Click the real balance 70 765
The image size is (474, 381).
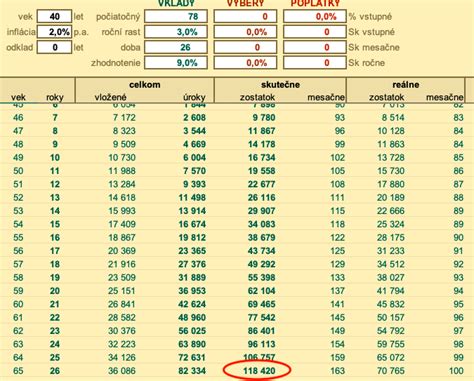[391, 371]
